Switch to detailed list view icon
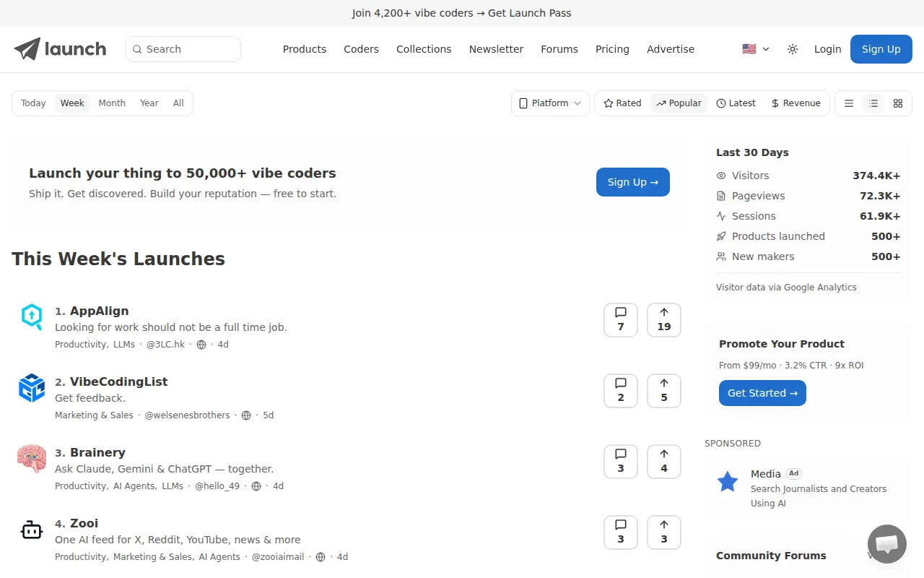Screen dimensions: 924x578 (873, 103)
